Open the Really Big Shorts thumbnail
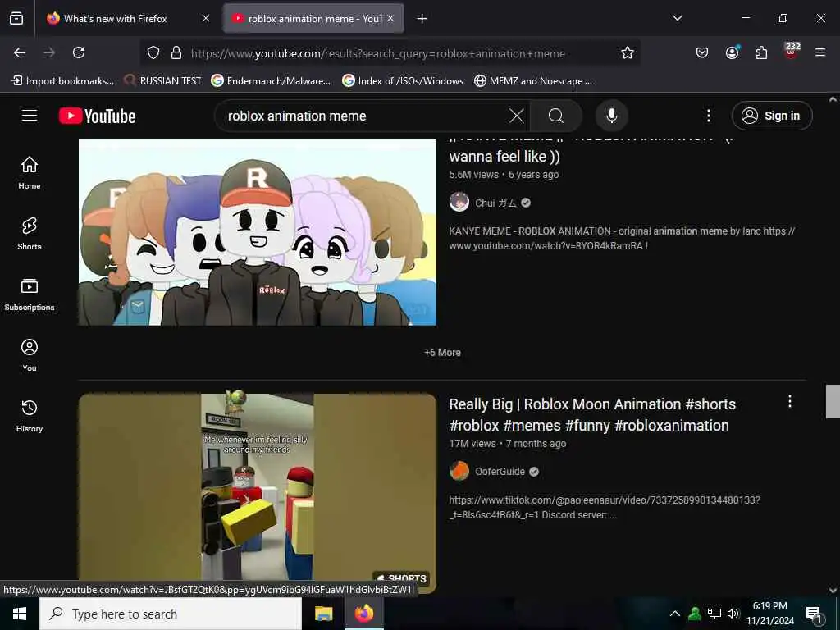 258,493
